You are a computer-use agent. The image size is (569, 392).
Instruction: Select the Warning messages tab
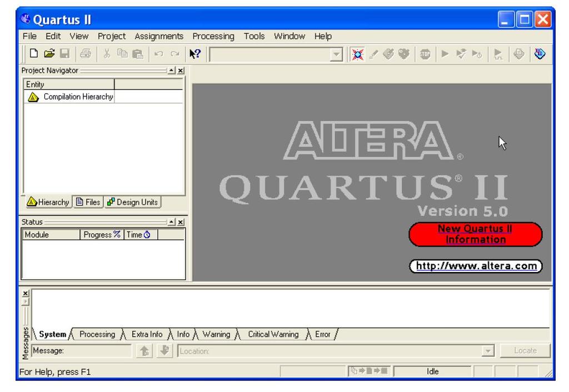coord(216,334)
